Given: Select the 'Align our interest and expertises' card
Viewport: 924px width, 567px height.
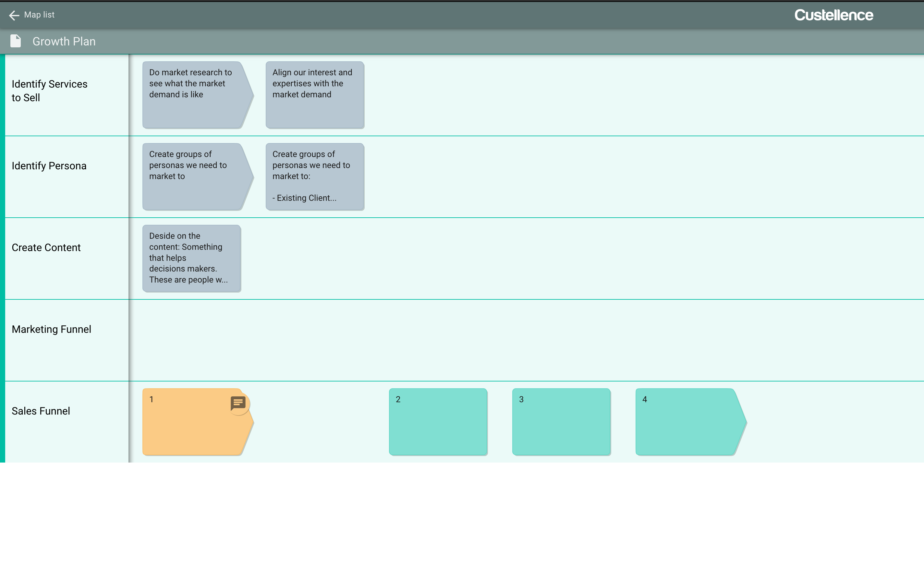Looking at the screenshot, I should point(315,95).
